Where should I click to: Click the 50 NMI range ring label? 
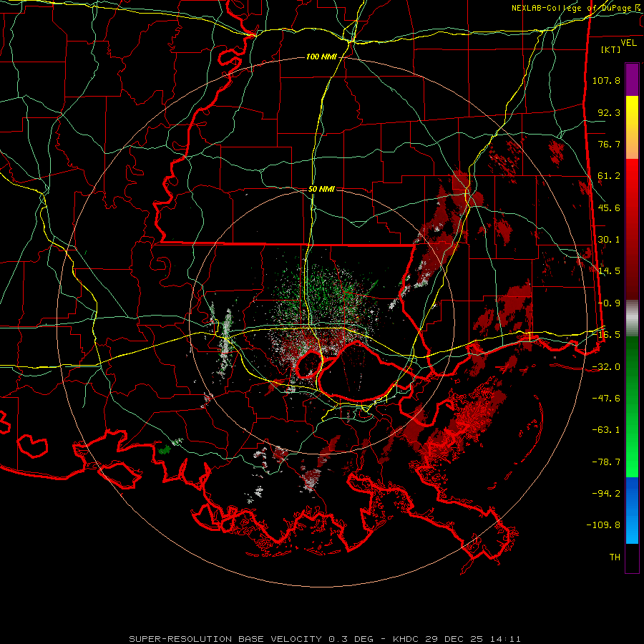(x=321, y=190)
